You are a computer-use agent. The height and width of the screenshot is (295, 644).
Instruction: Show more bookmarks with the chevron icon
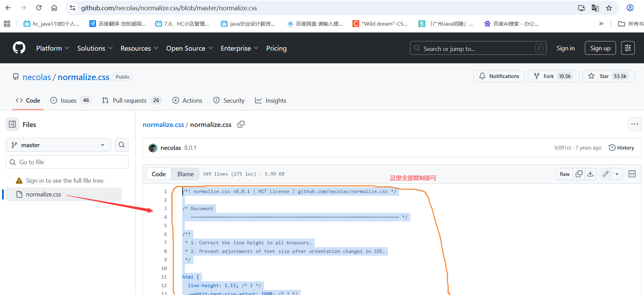601,24
